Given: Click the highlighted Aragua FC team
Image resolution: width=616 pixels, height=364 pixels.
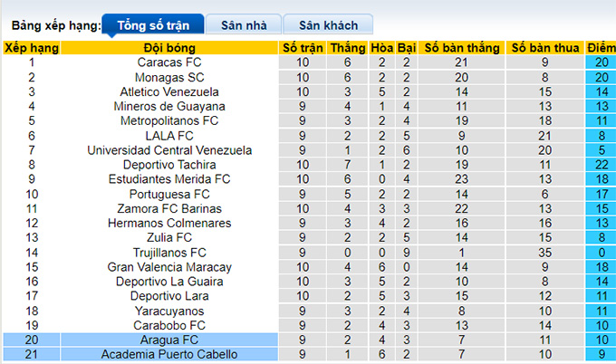Looking at the screenshot, I should (x=169, y=340).
